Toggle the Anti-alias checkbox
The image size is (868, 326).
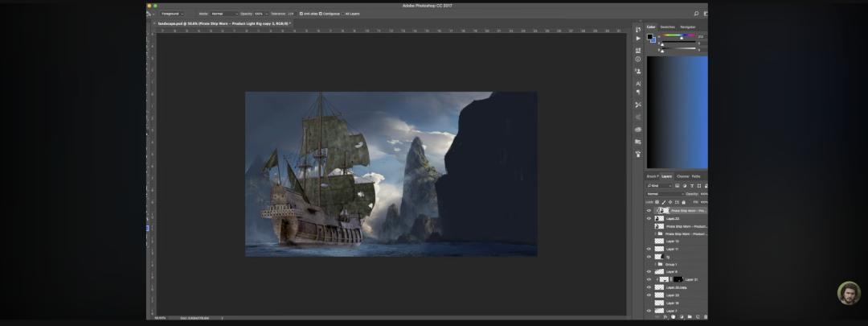[301, 14]
